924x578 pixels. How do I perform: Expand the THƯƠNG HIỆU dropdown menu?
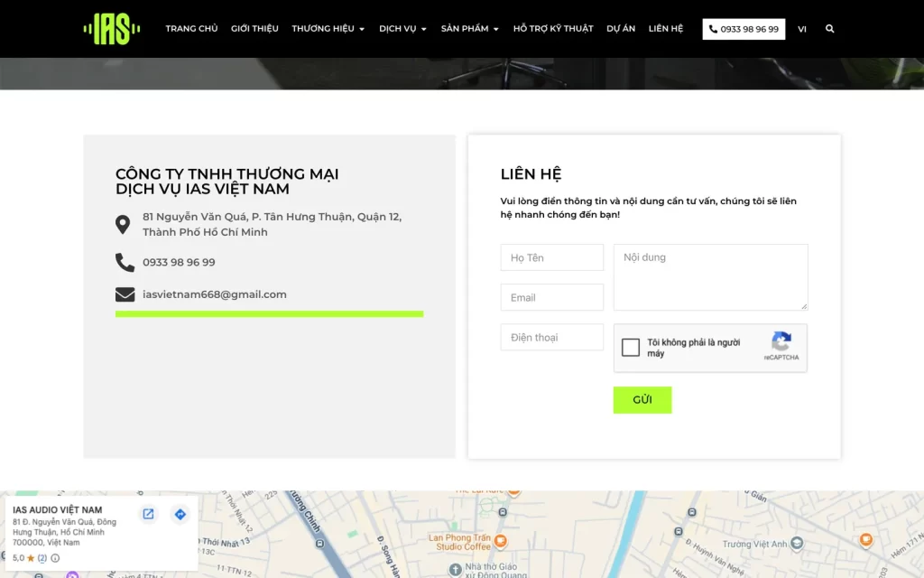(328, 28)
